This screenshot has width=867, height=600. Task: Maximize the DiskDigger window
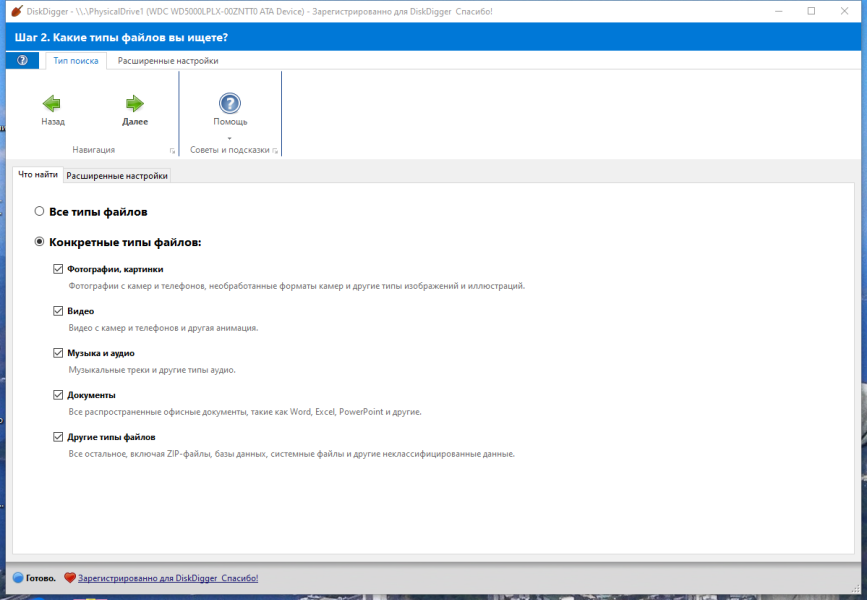811,11
